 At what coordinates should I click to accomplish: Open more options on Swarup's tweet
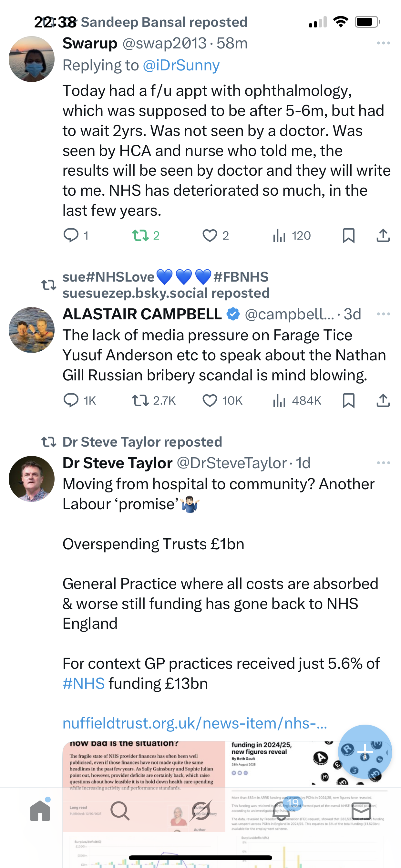383,43
